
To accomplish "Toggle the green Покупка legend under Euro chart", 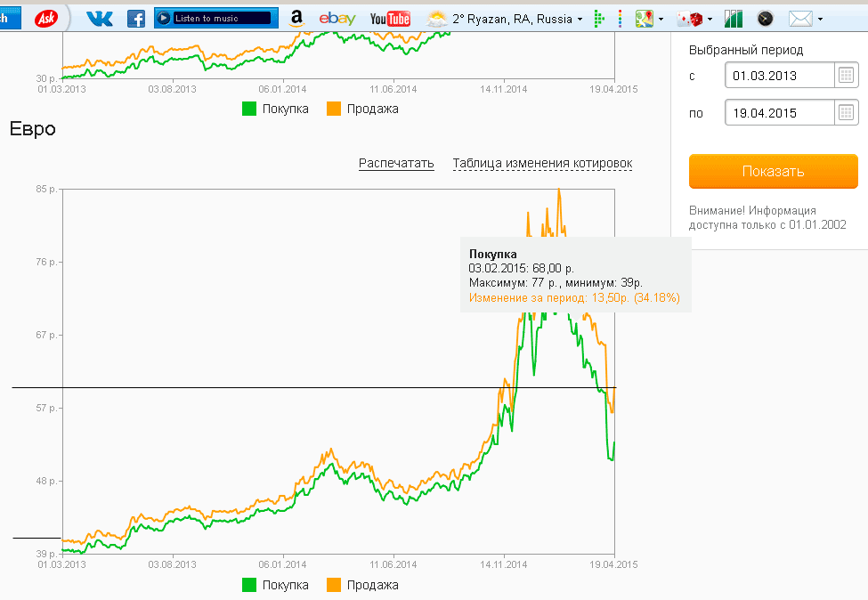I will coord(276,585).
